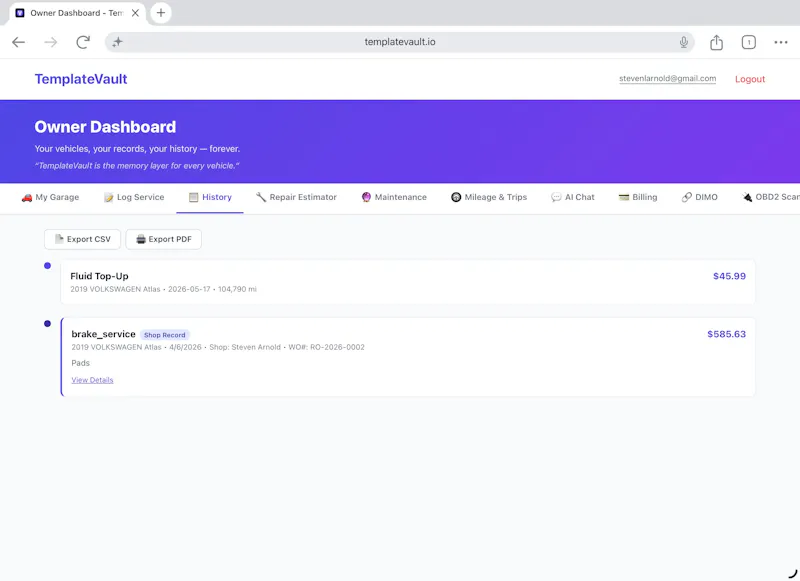Reload the page with the refresh icon
This screenshot has height=581, width=800.
[x=83, y=42]
